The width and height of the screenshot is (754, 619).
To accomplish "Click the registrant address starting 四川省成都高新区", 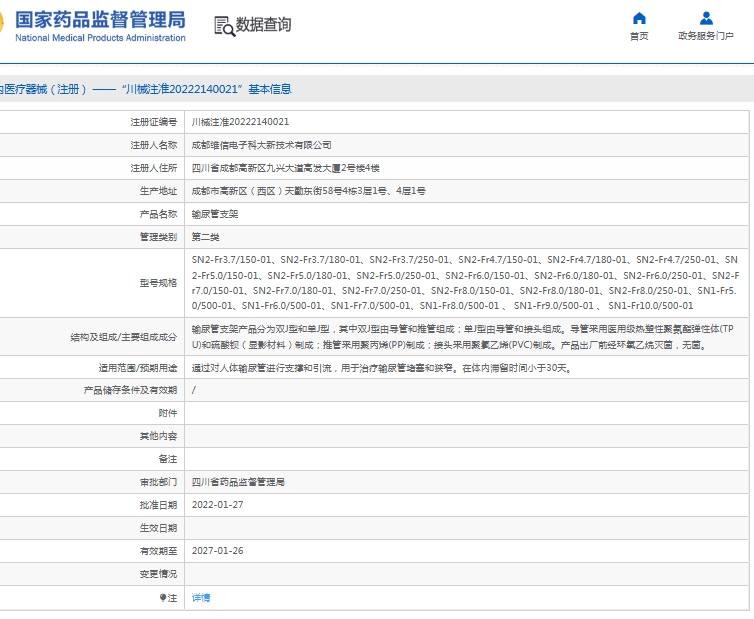I will tap(286, 168).
